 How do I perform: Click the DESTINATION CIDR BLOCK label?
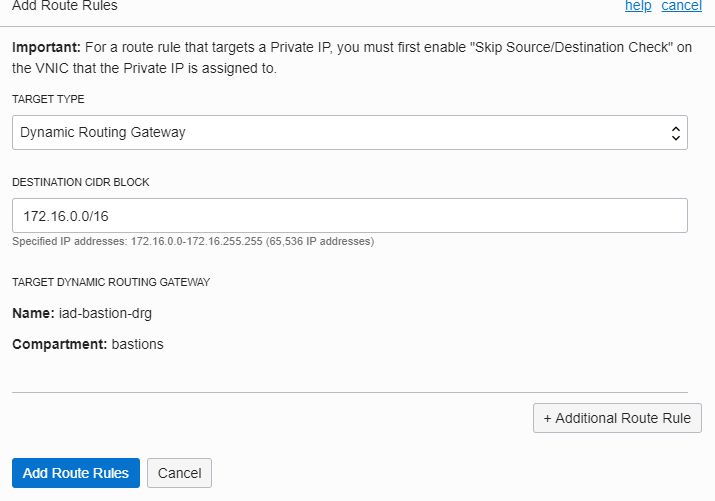81,183
